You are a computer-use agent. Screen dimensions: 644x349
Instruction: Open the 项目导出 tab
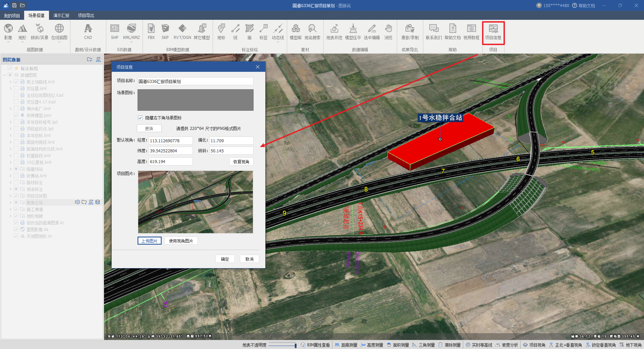pos(86,15)
